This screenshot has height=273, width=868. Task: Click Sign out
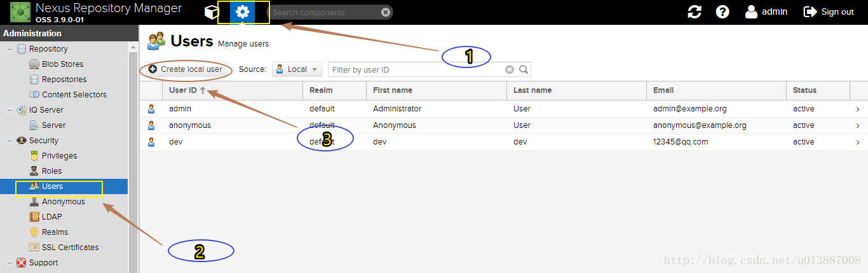tap(829, 11)
